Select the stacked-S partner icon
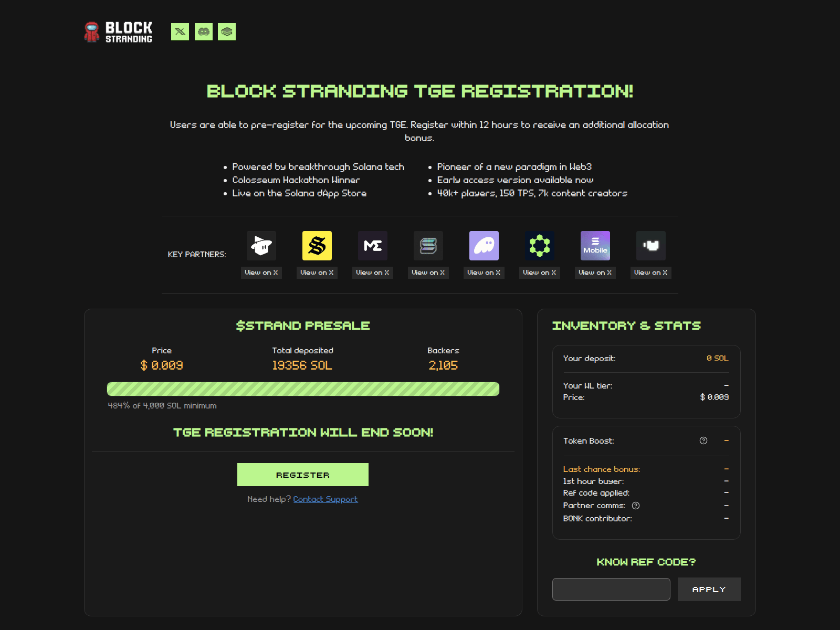Screen dimensions: 840x630 click(428, 246)
